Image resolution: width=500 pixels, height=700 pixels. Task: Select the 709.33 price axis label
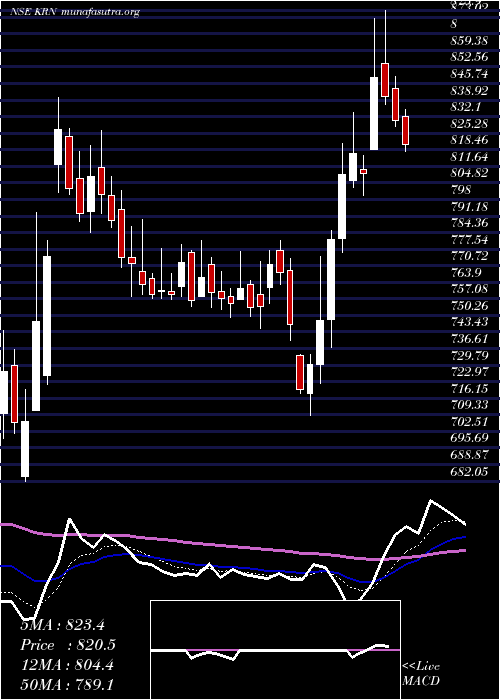point(468,405)
